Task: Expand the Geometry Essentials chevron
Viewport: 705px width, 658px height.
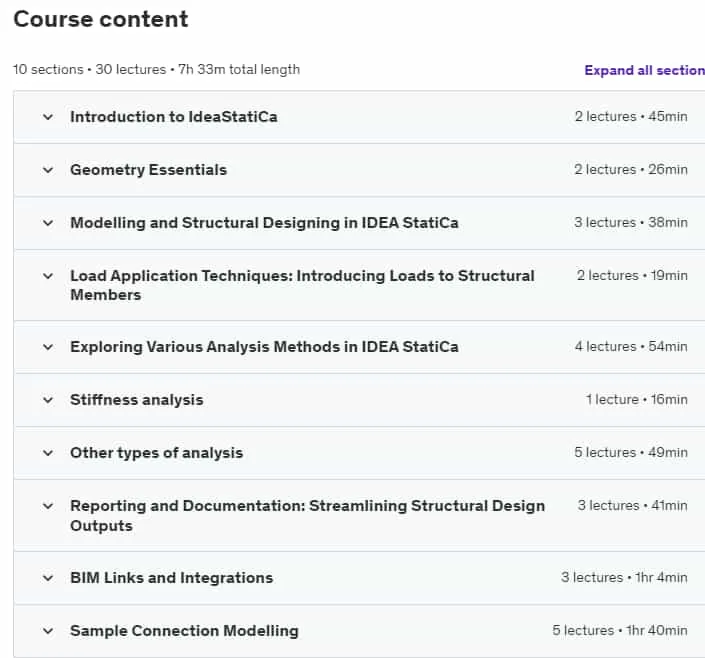Action: click(48, 170)
